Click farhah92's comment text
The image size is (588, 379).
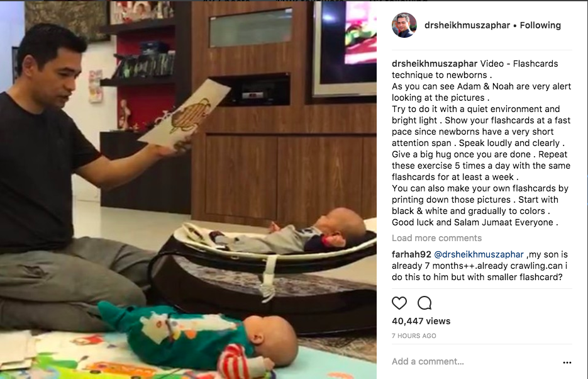click(480, 266)
